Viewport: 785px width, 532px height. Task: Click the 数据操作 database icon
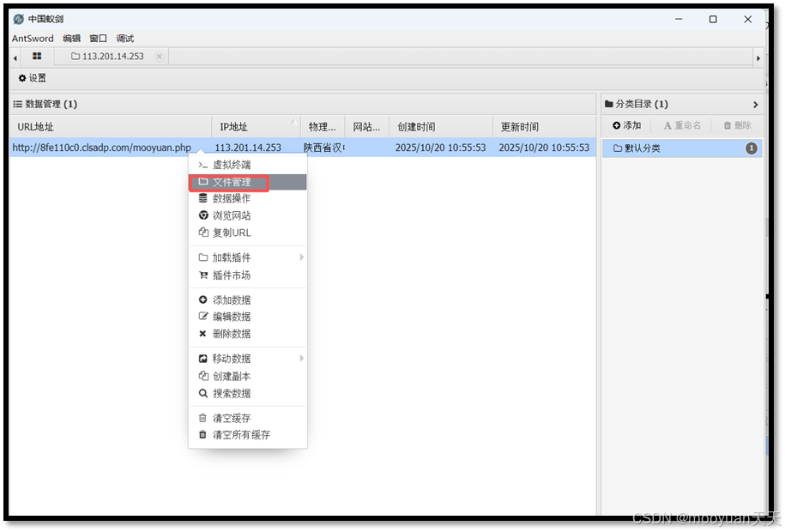(202, 198)
